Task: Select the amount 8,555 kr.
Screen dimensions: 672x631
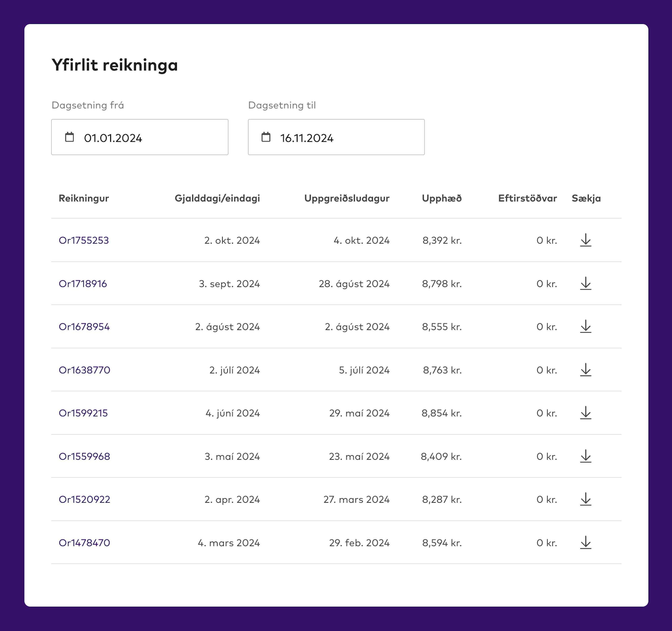Action: click(442, 327)
